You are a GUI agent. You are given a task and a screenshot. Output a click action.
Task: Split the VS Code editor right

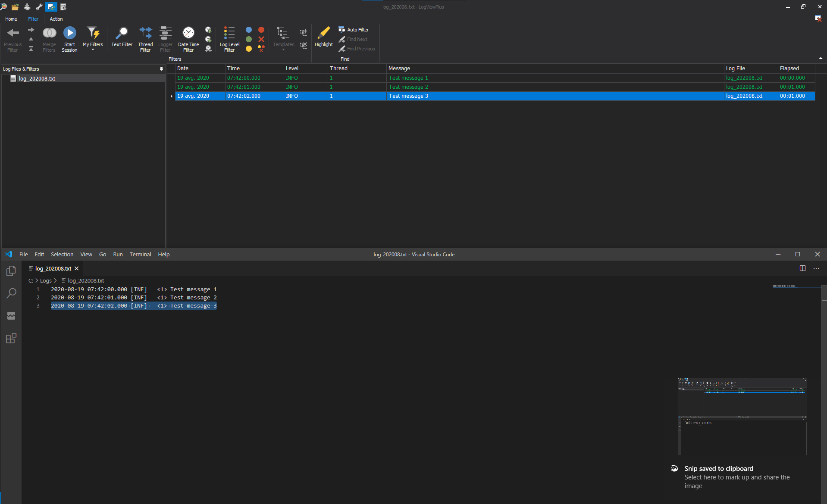[802, 268]
